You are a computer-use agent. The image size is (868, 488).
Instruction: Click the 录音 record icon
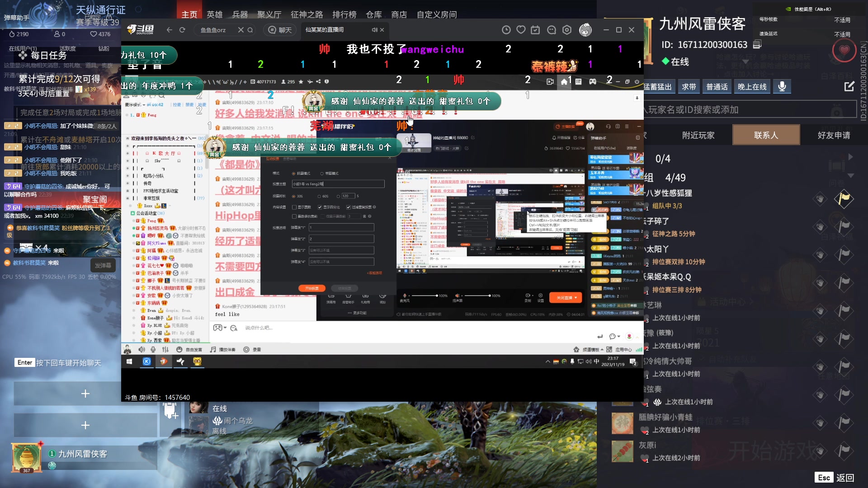click(246, 350)
